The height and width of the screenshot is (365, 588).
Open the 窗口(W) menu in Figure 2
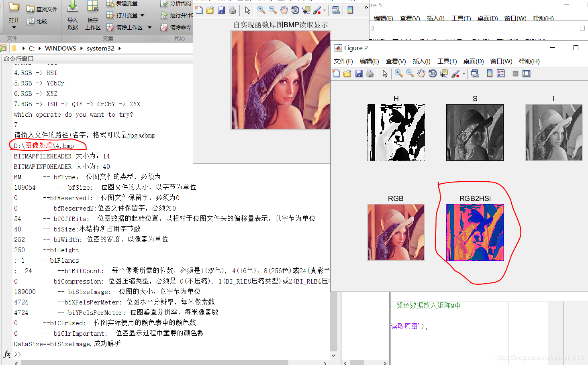point(501,61)
